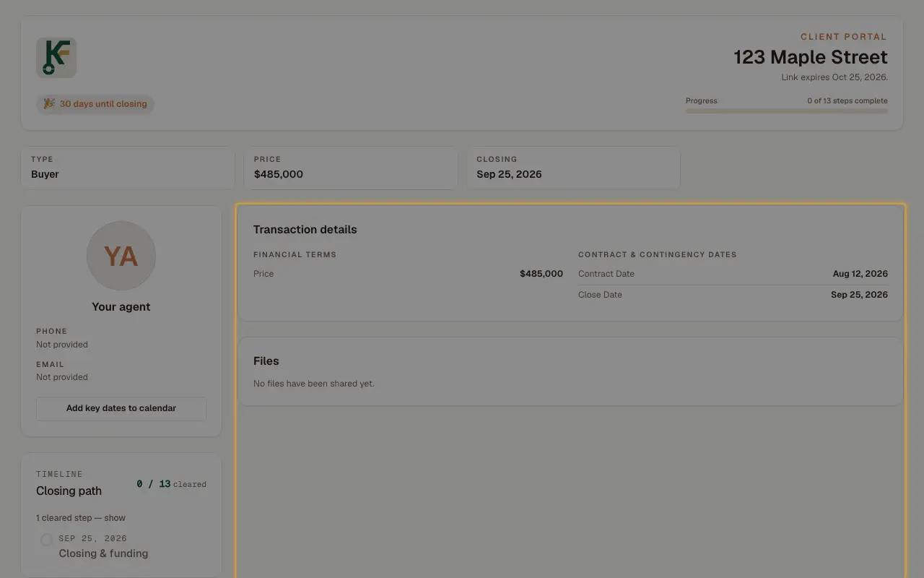The width and height of the screenshot is (924, 578).
Task: Click the Type Buyer card
Action: (128, 168)
